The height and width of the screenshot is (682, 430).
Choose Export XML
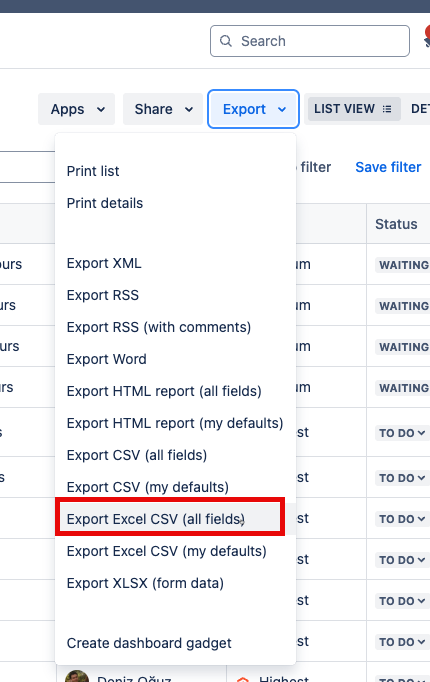point(176,263)
